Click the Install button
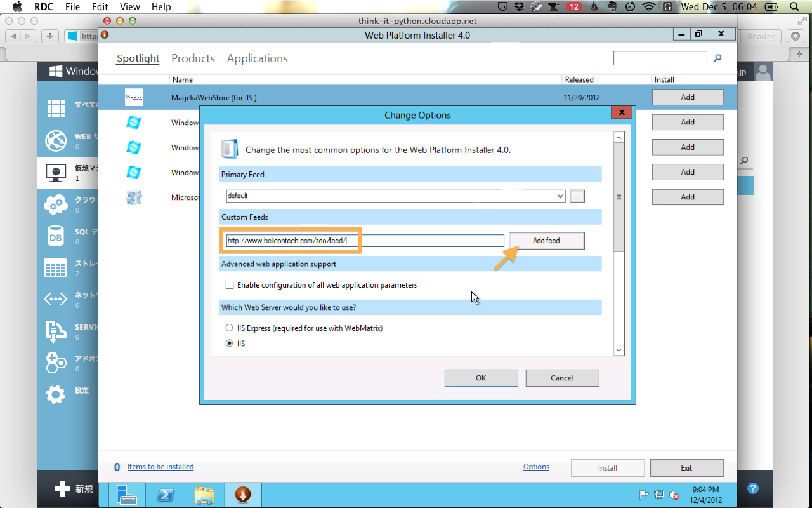The height and width of the screenshot is (508, 812). 608,468
